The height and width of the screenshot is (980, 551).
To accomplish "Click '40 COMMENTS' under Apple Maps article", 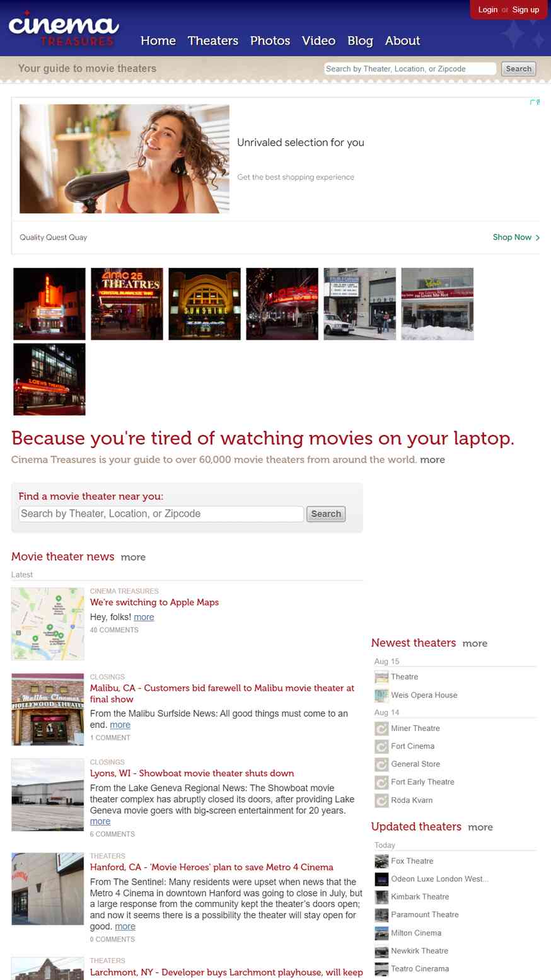I will (114, 630).
